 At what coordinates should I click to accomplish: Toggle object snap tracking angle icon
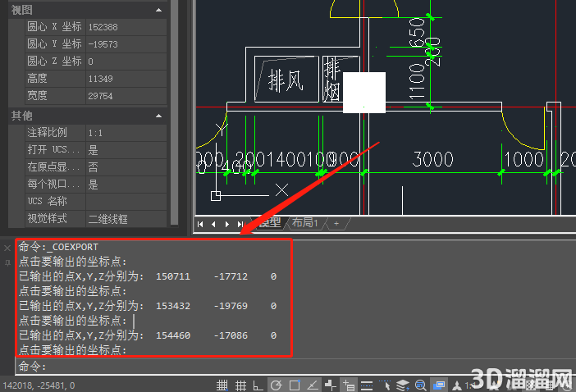pyautogui.click(x=313, y=385)
